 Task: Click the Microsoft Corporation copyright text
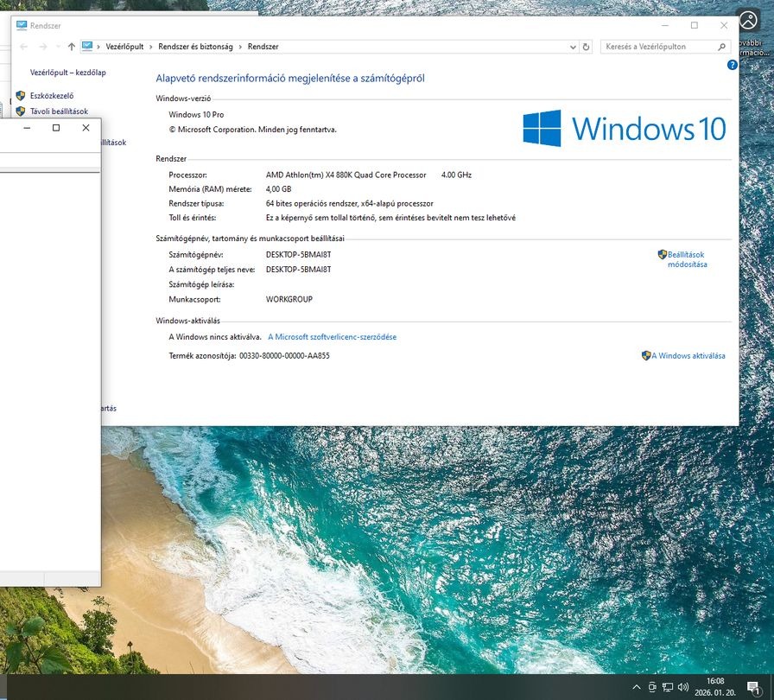(253, 130)
